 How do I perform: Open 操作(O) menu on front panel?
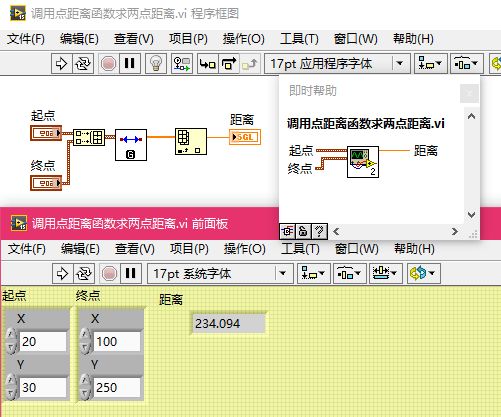click(245, 249)
